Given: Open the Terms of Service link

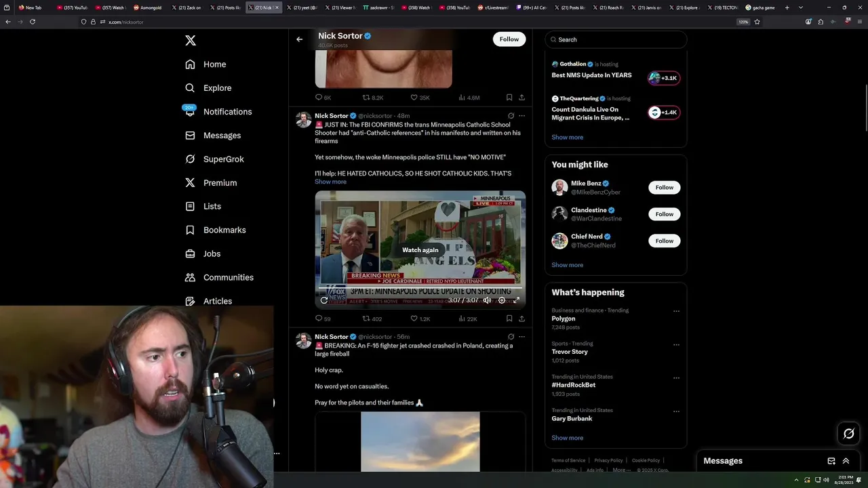Looking at the screenshot, I should (x=568, y=460).
